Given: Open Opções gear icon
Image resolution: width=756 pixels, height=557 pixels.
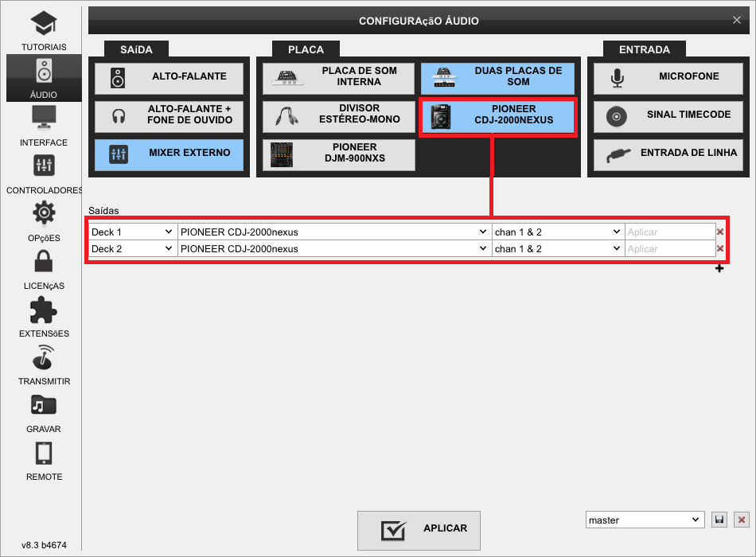Looking at the screenshot, I should 44,212.
